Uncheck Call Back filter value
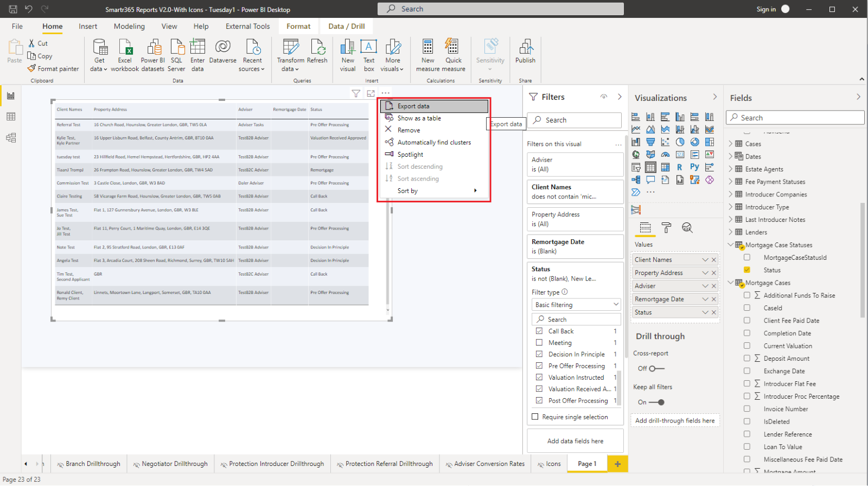Screen dimensions: 868x486 pos(539,331)
